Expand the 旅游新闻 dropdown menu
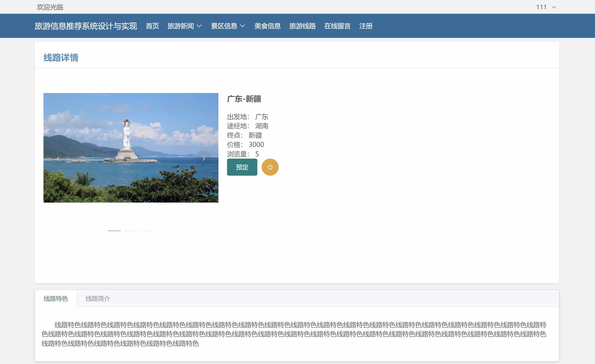This screenshot has width=595, height=364. 185,26
